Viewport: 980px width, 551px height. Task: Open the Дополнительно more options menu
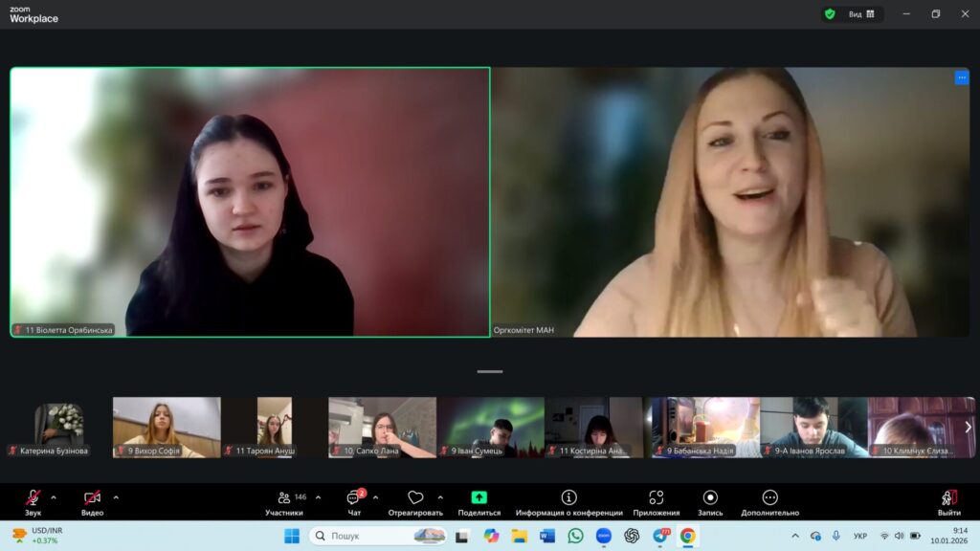pos(769,499)
